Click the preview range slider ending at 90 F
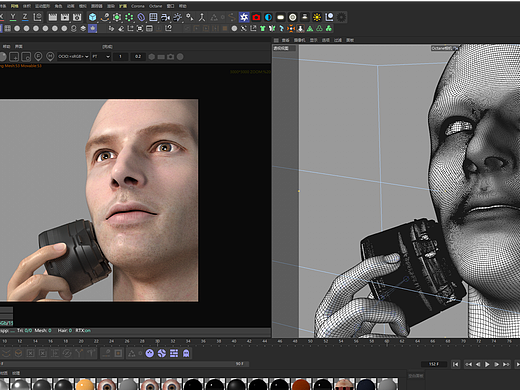Image resolution: width=520 pixels, height=390 pixels. pyautogui.click(x=124, y=364)
